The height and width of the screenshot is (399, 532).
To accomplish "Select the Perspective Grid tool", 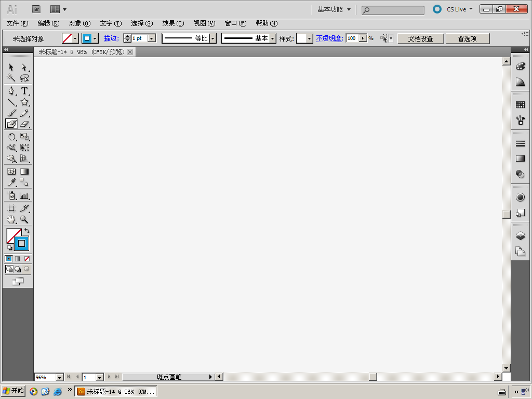I will [x=24, y=158].
